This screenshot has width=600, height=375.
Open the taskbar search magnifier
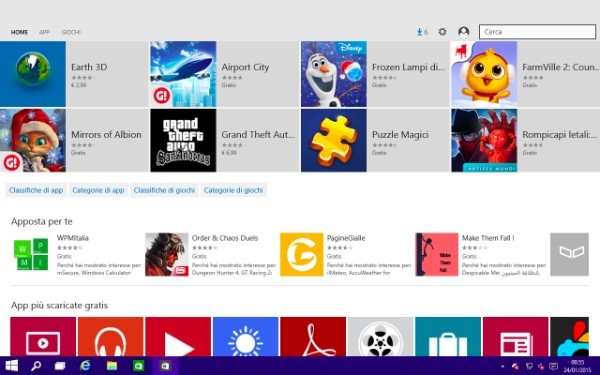coord(36,366)
